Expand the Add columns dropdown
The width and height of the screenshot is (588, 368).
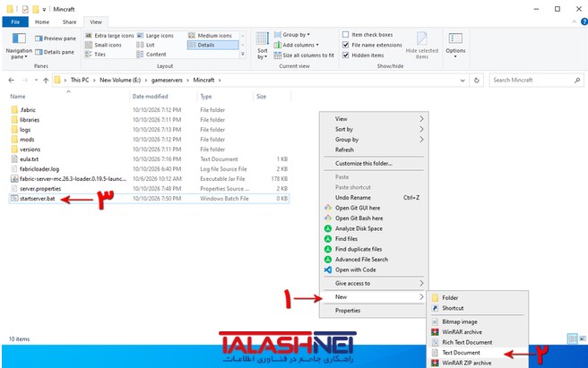[x=297, y=45]
